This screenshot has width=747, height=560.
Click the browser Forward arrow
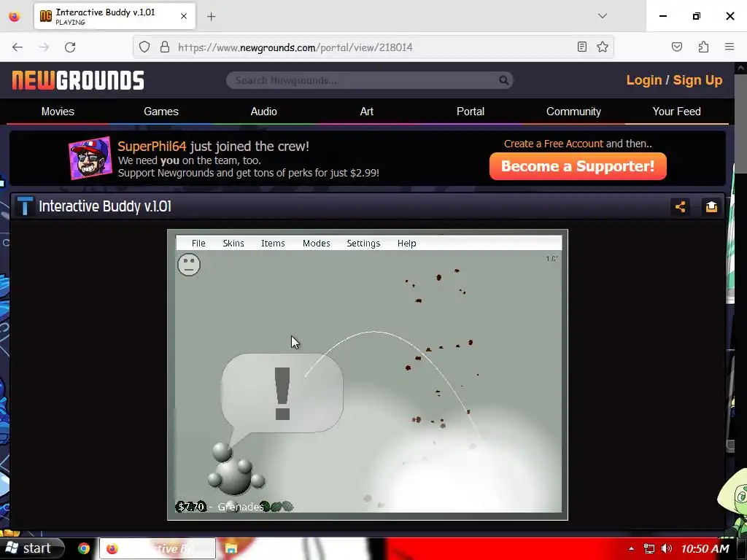(44, 47)
